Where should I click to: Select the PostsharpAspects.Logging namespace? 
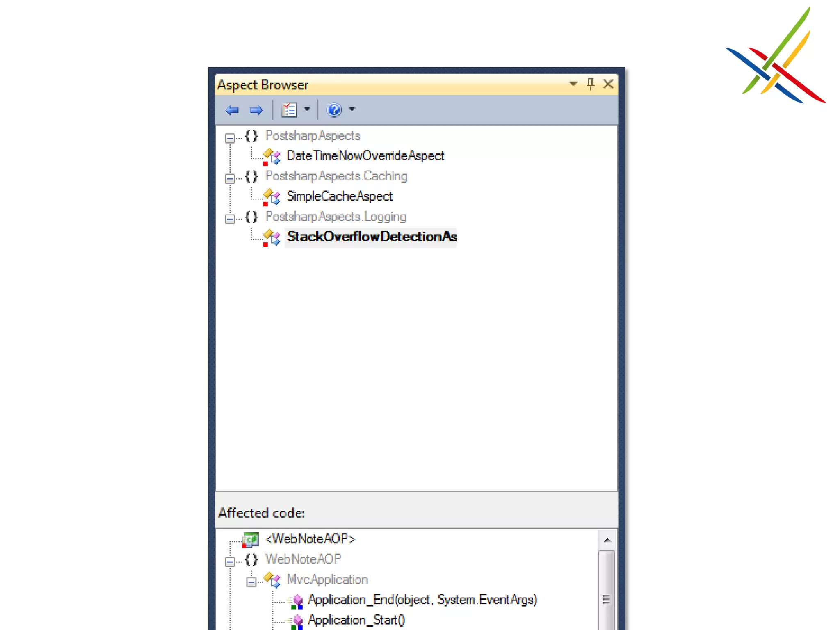pos(336,217)
